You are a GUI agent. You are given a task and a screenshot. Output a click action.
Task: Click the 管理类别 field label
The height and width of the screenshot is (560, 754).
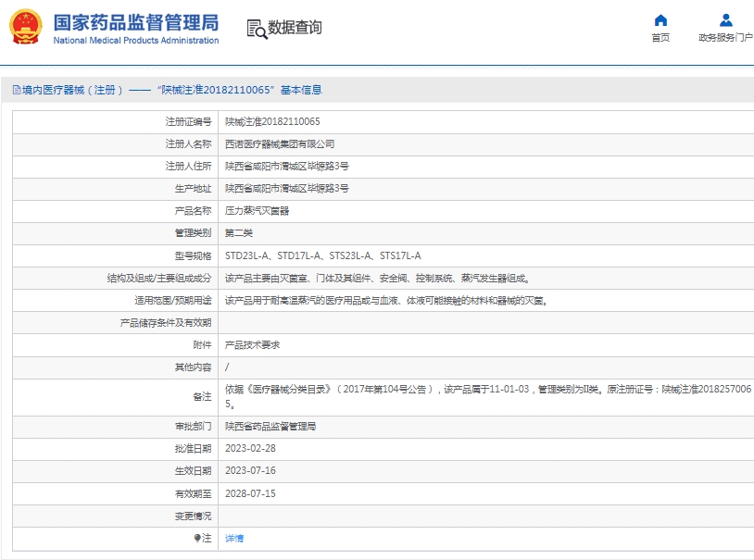click(x=193, y=233)
